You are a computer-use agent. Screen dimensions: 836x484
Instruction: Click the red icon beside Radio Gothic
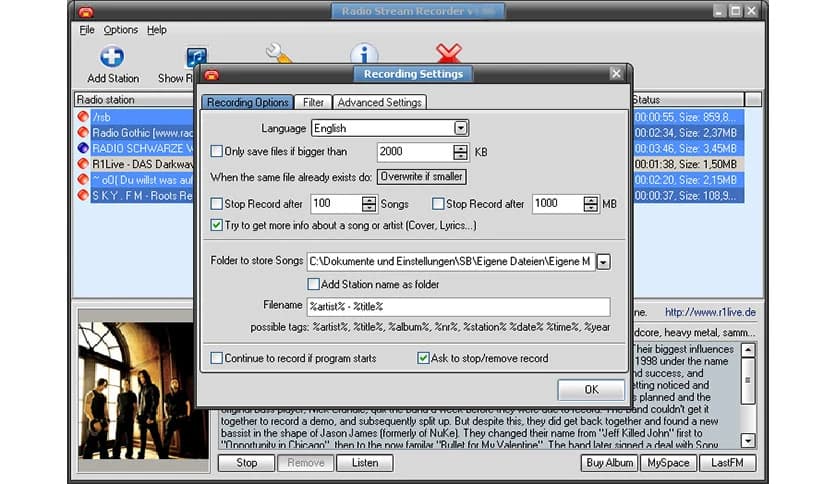[83, 132]
